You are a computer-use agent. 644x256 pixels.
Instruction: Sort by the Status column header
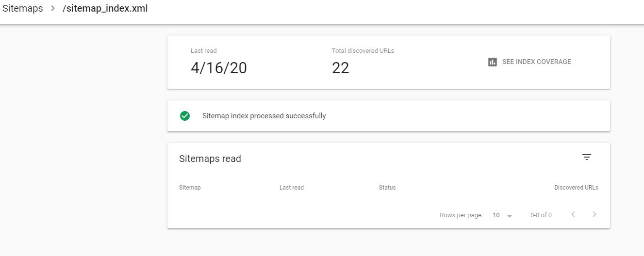pyautogui.click(x=387, y=188)
